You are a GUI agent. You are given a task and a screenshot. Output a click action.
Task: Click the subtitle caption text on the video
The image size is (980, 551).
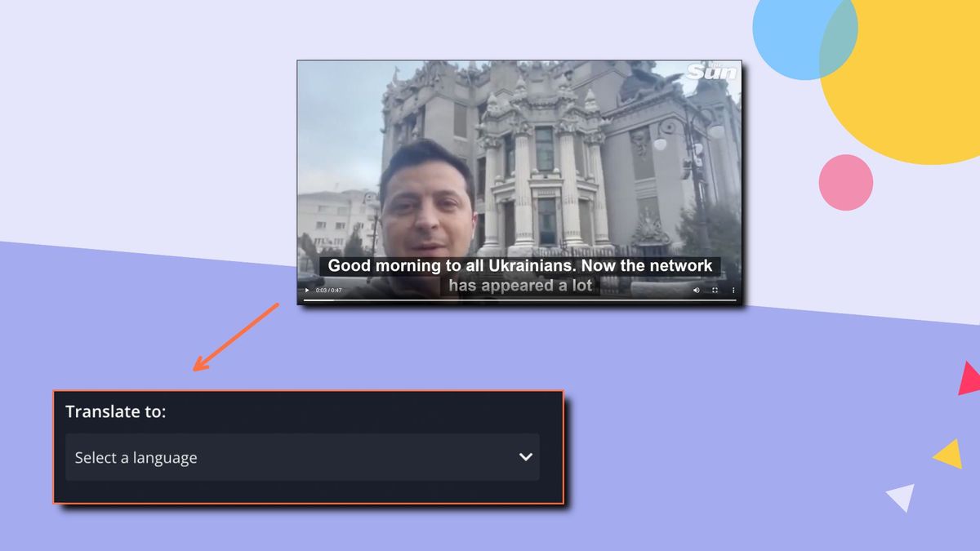[520, 265]
